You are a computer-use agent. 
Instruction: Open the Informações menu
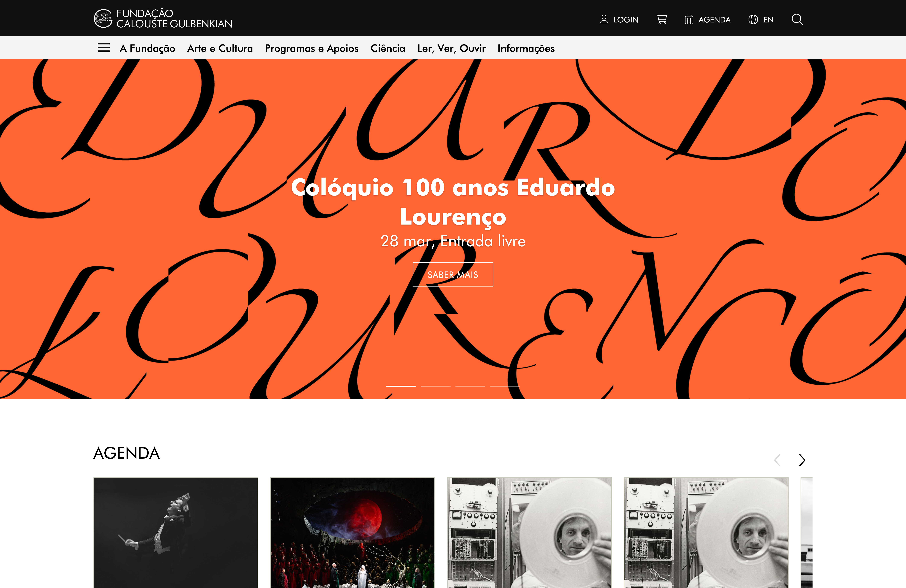pos(526,48)
